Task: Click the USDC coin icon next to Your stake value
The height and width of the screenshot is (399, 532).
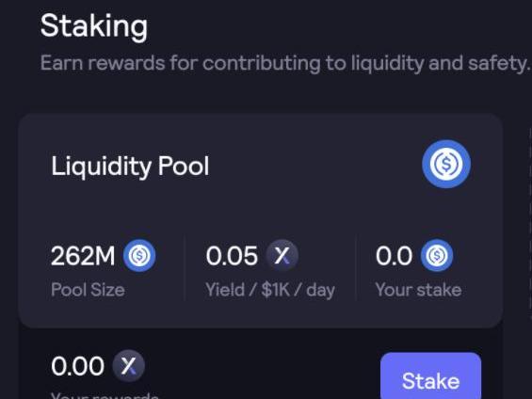Action: 437,256
